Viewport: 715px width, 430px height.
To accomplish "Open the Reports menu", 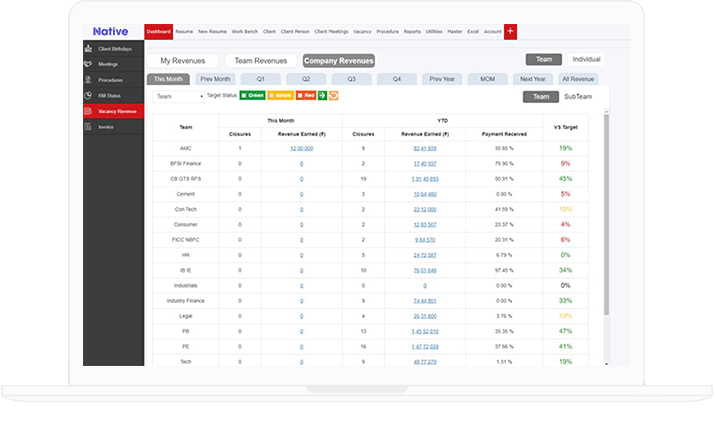I will click(x=412, y=31).
